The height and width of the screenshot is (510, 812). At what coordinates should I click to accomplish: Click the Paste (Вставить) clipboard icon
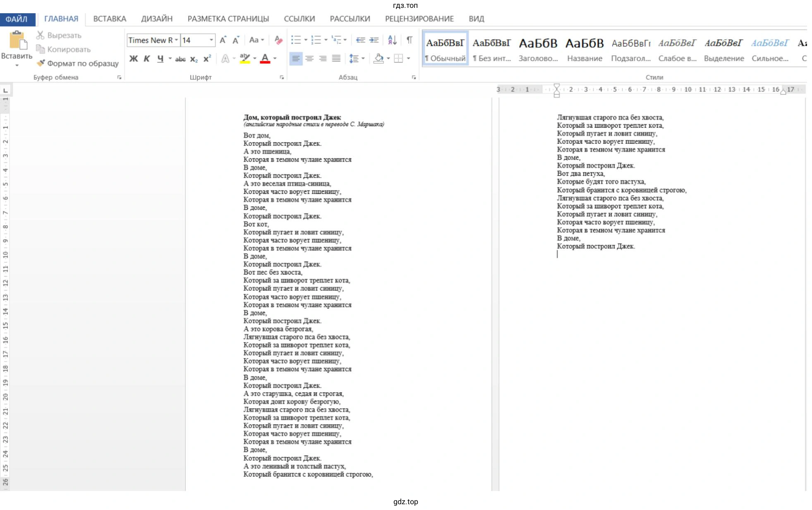18,40
